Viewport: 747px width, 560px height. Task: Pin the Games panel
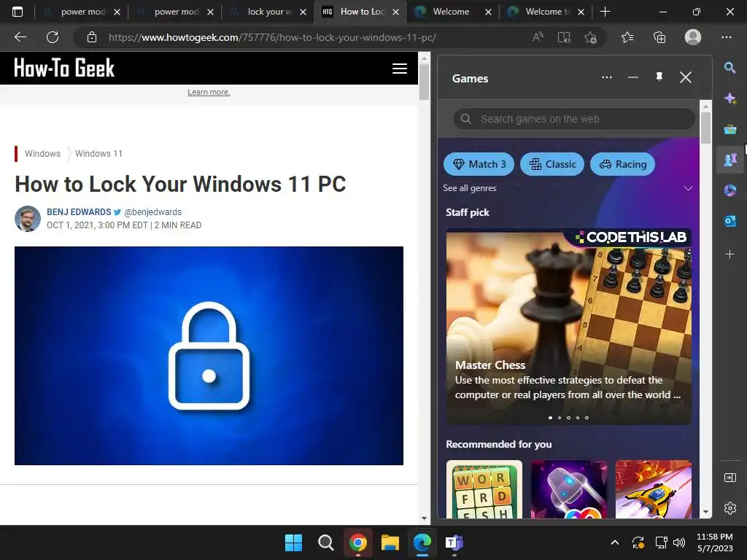[659, 77]
